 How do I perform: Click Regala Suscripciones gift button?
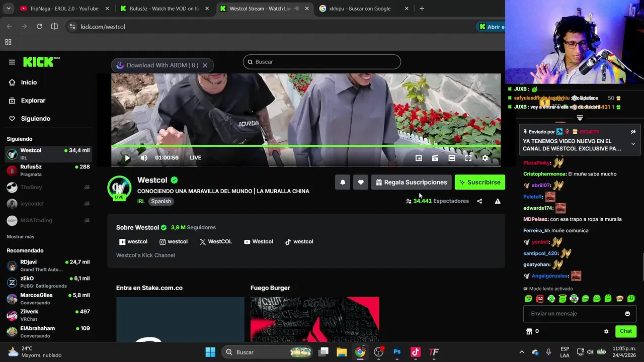412,183
